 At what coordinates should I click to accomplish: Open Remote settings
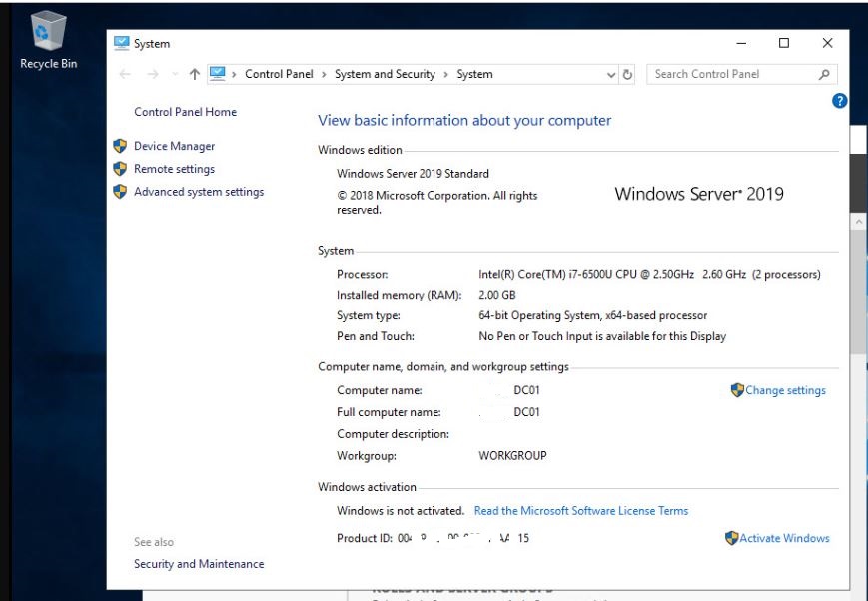coord(175,169)
